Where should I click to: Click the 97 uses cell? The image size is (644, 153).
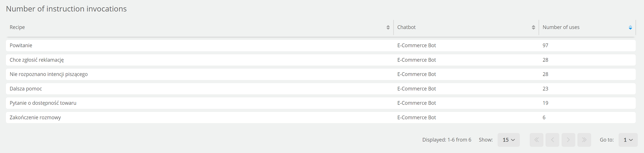[x=545, y=45]
